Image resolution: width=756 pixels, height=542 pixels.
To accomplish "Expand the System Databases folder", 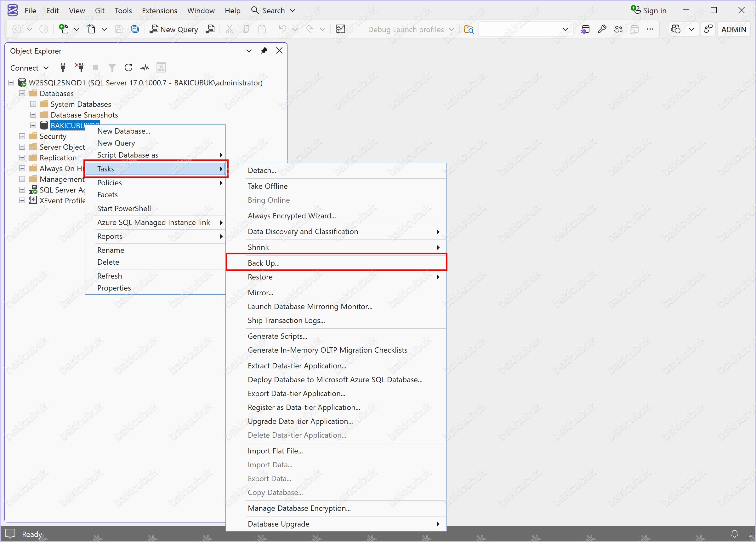I will (33, 104).
